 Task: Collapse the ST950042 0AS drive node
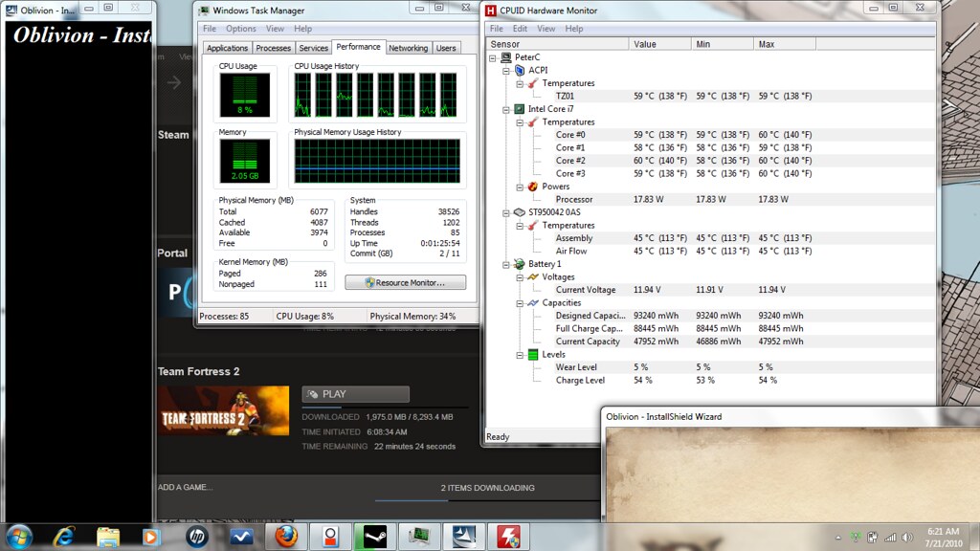506,213
